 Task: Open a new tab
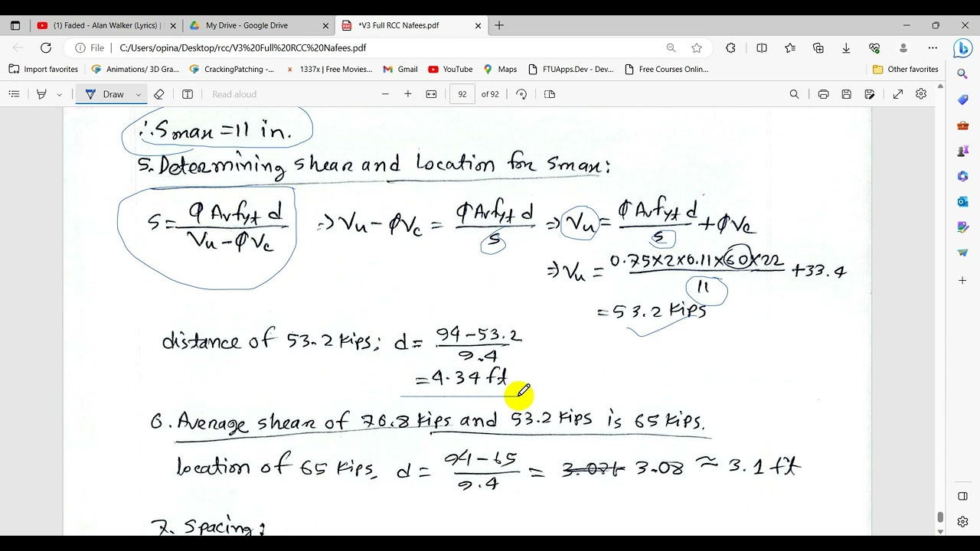[499, 25]
